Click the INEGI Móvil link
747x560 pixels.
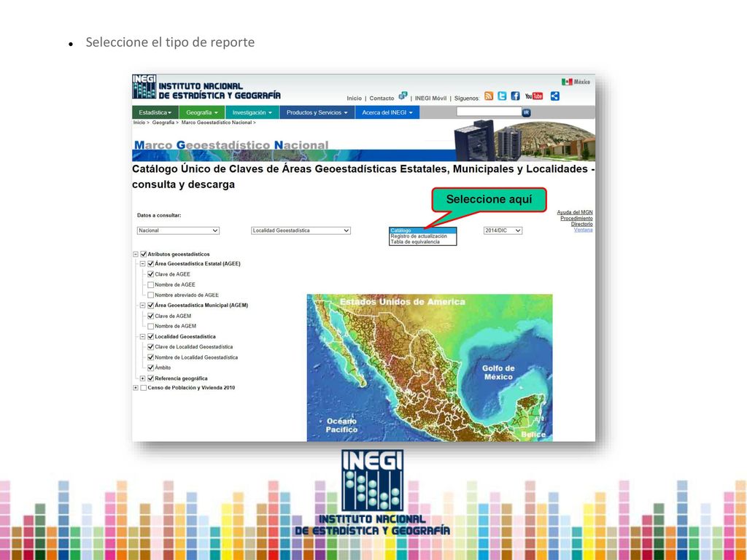point(430,98)
